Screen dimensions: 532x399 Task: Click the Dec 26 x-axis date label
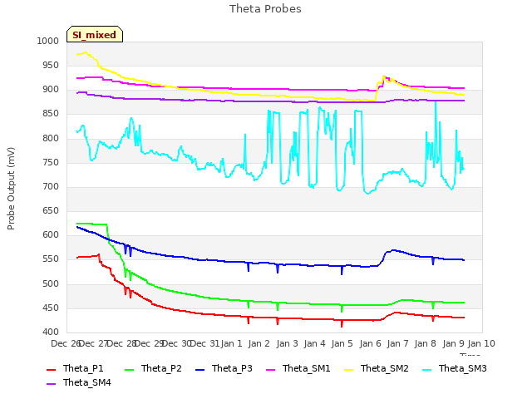[66, 343]
